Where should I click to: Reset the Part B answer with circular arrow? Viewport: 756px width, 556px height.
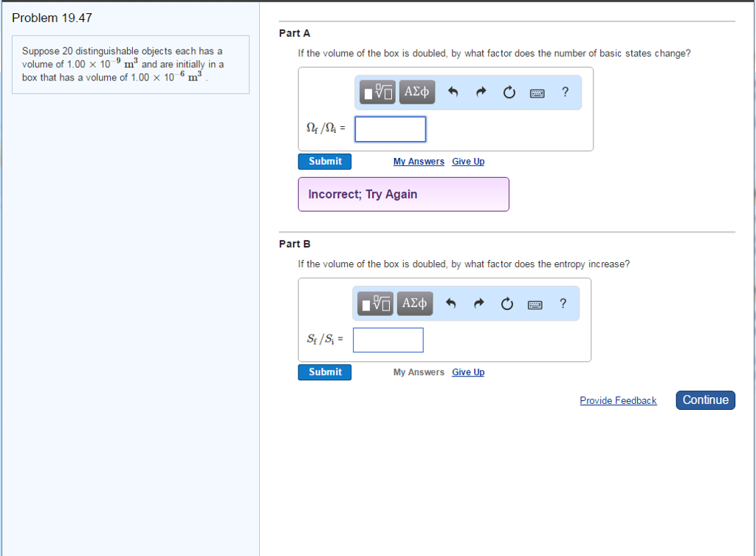point(506,303)
